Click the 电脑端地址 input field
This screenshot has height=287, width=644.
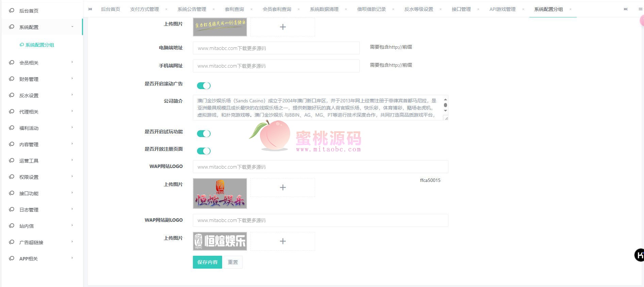pyautogui.click(x=276, y=48)
